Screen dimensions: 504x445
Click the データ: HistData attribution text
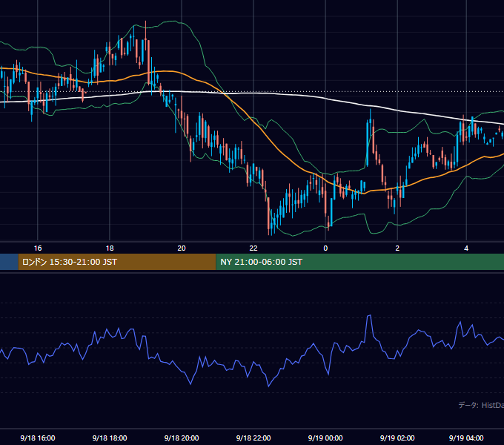click(481, 405)
